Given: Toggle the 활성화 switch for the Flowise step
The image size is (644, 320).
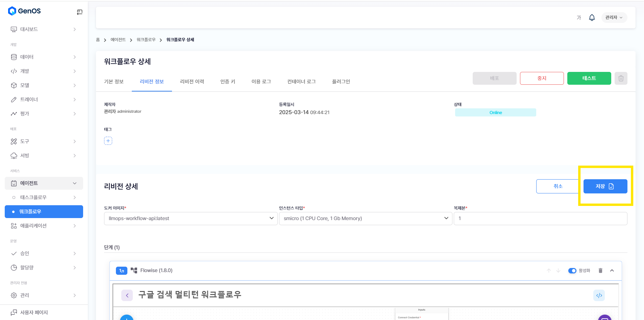Looking at the screenshot, I should 572,270.
